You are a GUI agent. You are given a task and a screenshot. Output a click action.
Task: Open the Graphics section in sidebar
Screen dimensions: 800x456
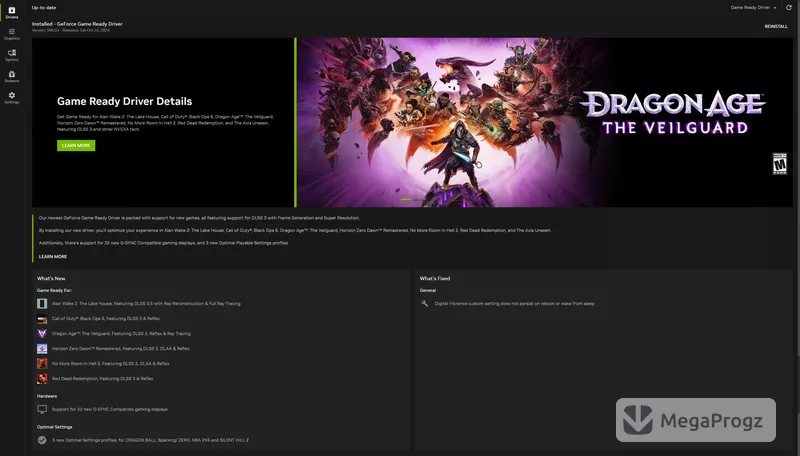pyautogui.click(x=12, y=34)
